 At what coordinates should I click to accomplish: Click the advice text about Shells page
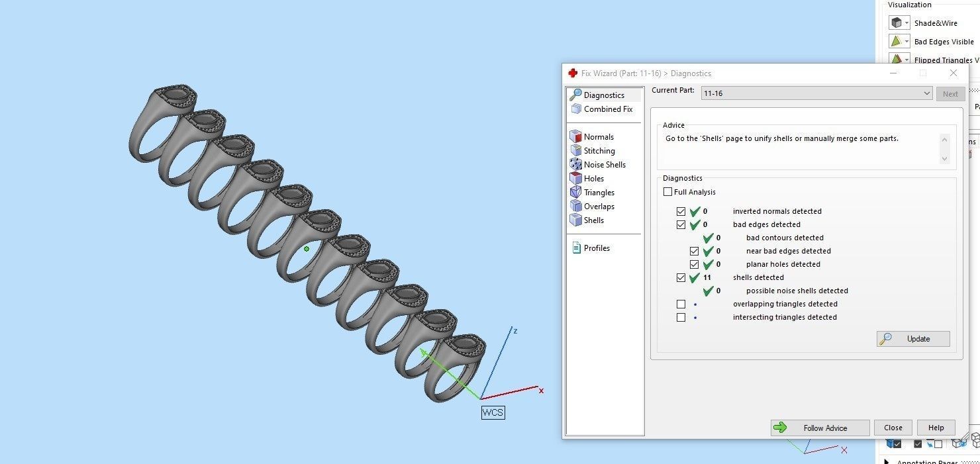(782, 139)
